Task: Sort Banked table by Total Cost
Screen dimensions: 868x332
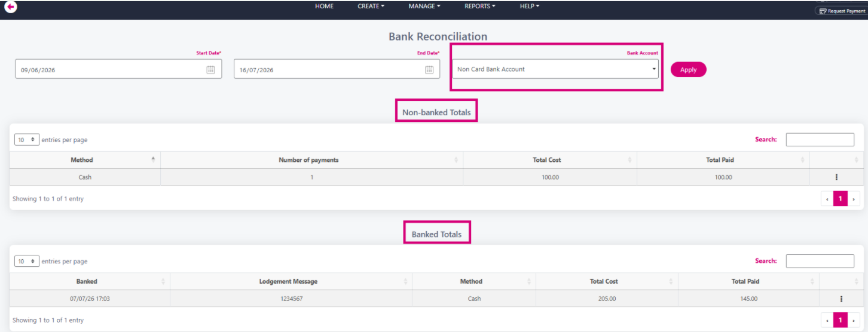Action: tap(607, 281)
